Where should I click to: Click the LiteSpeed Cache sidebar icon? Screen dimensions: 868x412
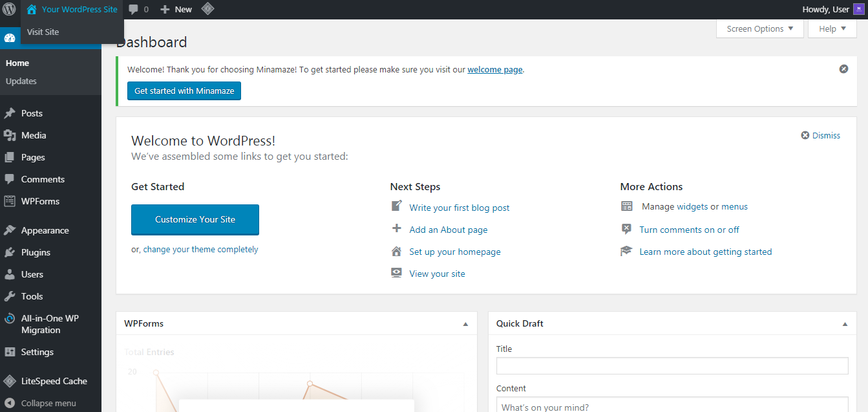tap(11, 381)
